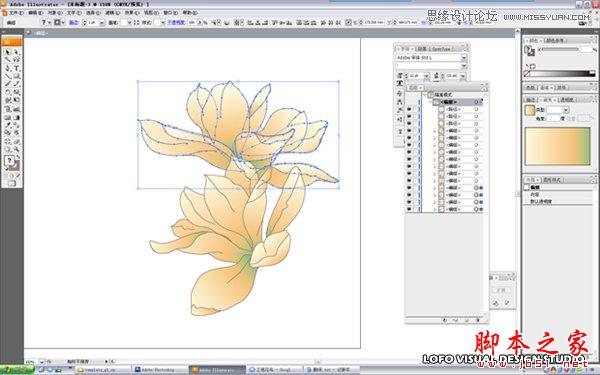600x375 pixels.
Task: Open the 记事本 Notepad window from taskbar
Action: point(331,370)
